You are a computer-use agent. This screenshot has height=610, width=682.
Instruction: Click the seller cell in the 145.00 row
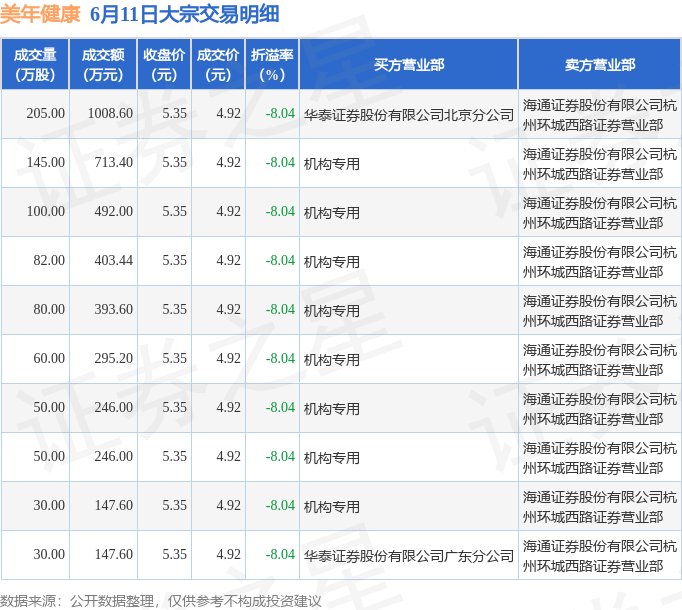(600, 164)
